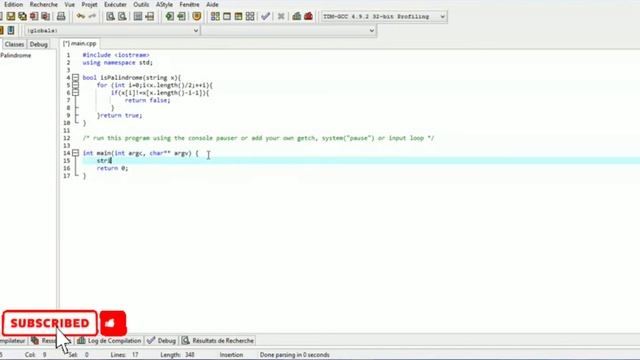Click the green comment on line 12
The image size is (640, 360).
point(258,138)
